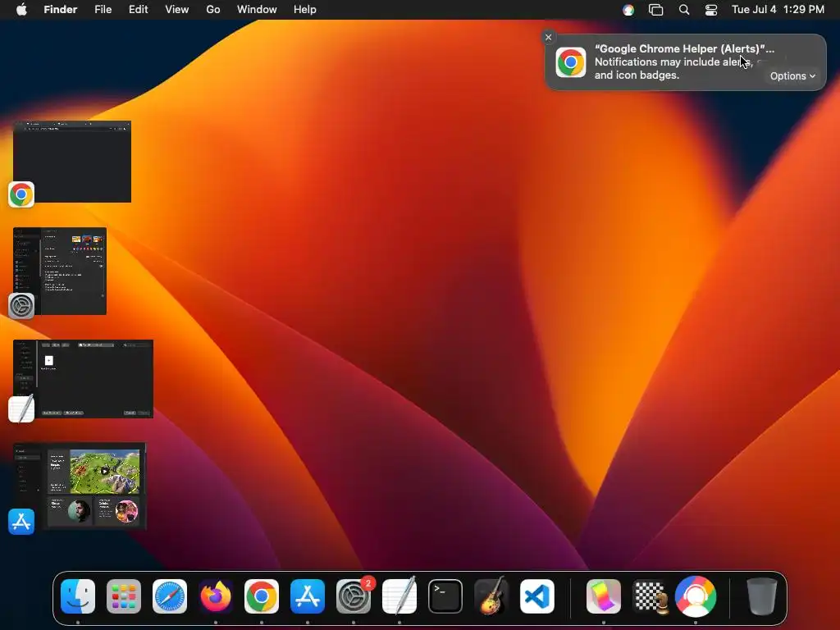Image resolution: width=840 pixels, height=630 pixels.
Task: Open the File menu
Action: point(103,10)
